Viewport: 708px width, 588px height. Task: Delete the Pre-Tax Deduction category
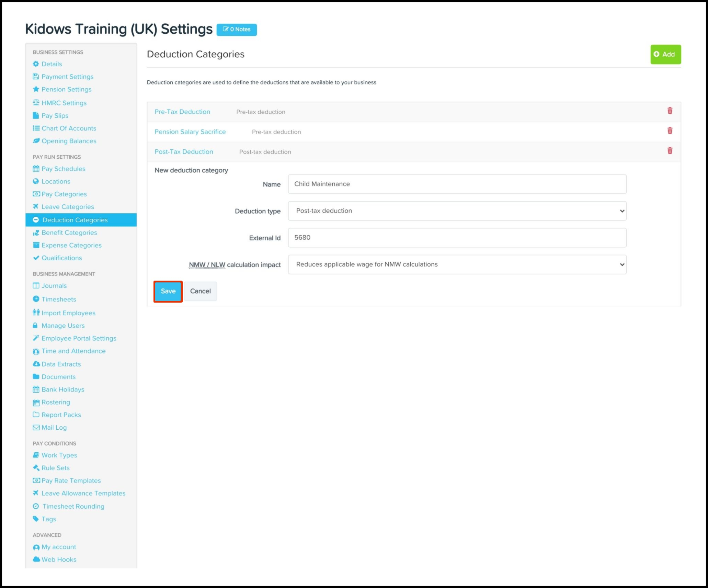(x=670, y=111)
